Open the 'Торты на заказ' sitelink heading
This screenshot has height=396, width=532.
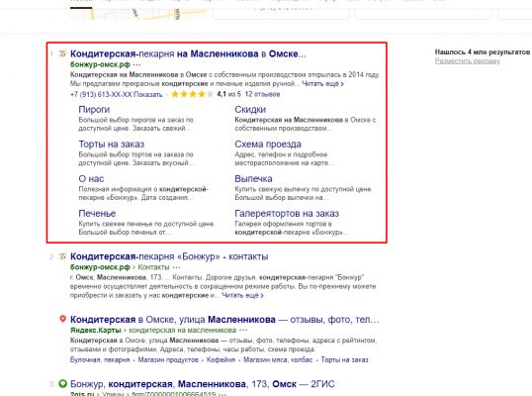pyautogui.click(x=112, y=144)
